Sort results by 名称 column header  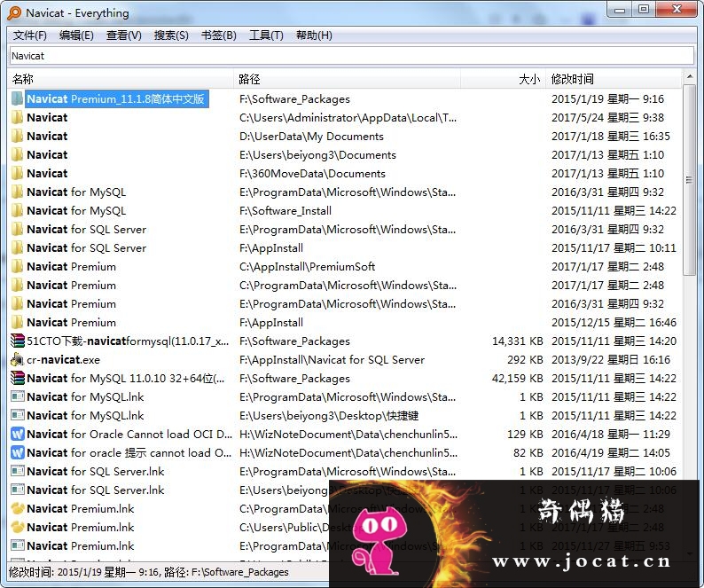(x=121, y=79)
